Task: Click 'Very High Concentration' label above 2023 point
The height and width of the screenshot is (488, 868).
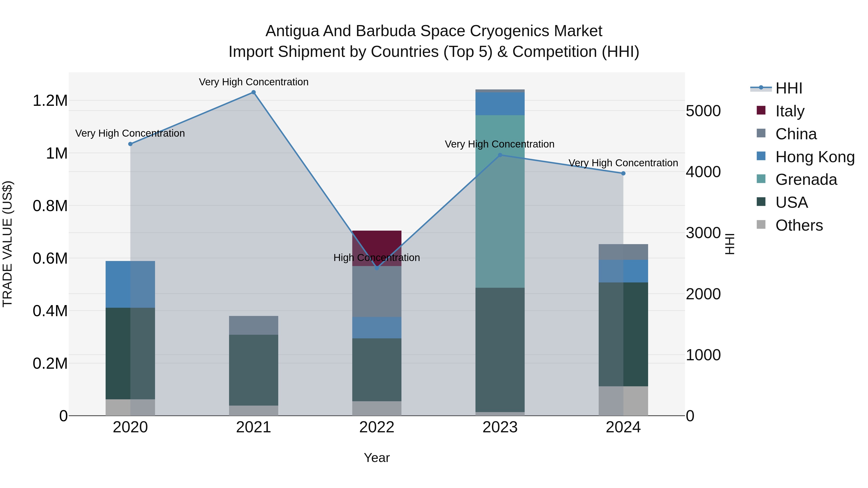Action: pos(500,144)
